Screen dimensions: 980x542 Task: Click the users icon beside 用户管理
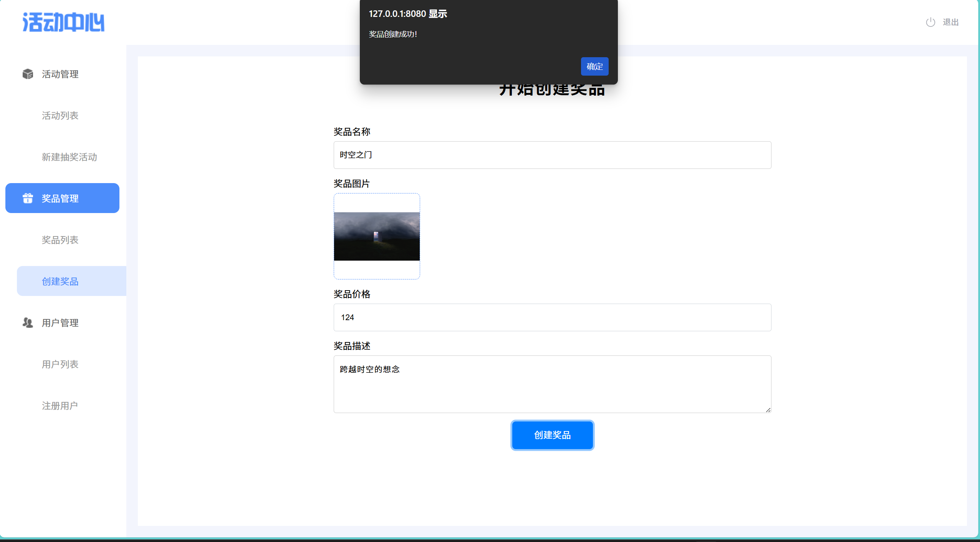(28, 322)
